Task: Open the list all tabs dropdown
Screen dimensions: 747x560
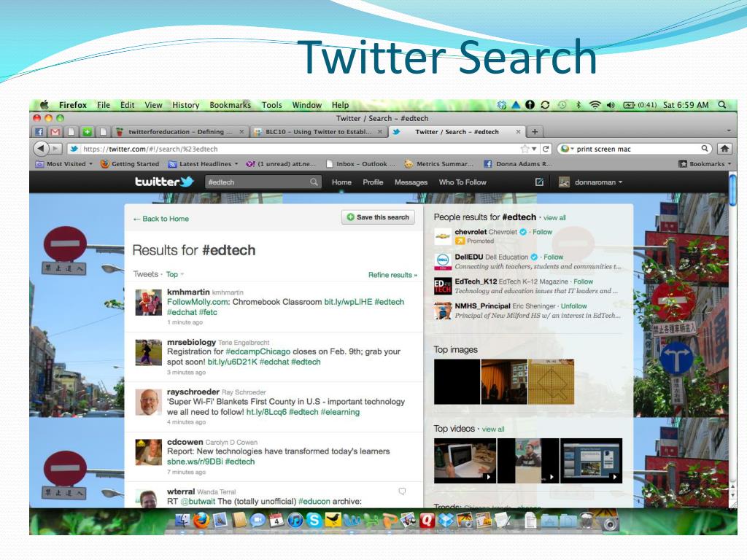Action: pyautogui.click(x=729, y=131)
